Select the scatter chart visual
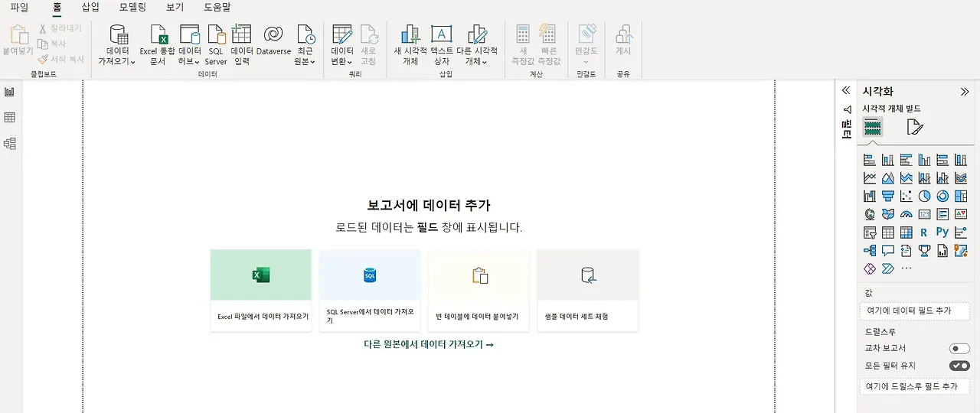The height and width of the screenshot is (413, 980). [906, 196]
